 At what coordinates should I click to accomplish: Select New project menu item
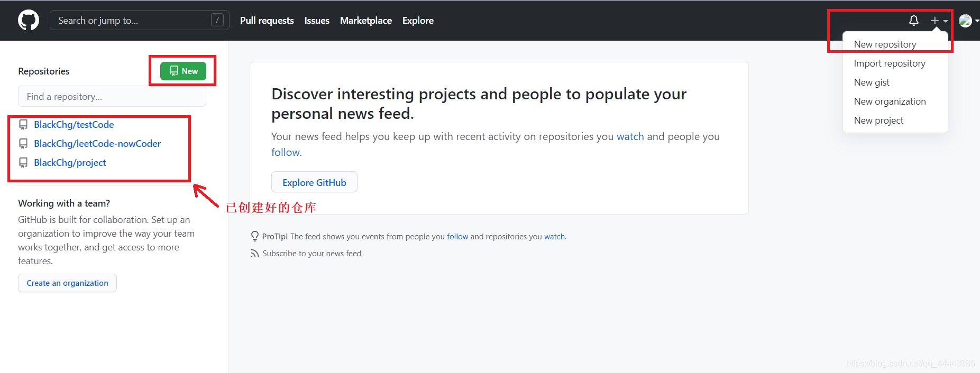(878, 120)
